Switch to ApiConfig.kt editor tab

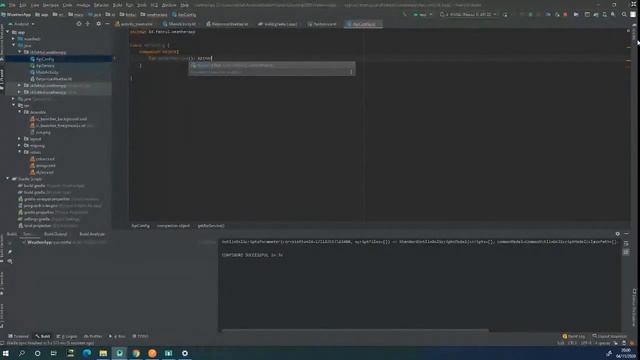(364, 24)
